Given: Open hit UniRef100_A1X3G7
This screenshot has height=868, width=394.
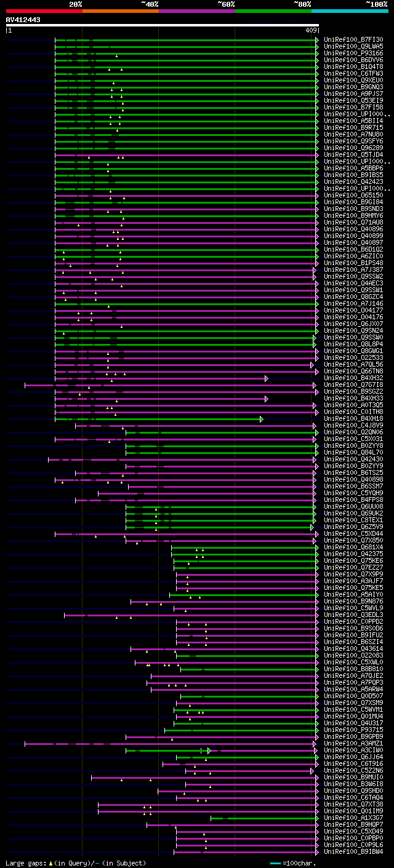Looking at the screenshot, I should (x=353, y=818).
